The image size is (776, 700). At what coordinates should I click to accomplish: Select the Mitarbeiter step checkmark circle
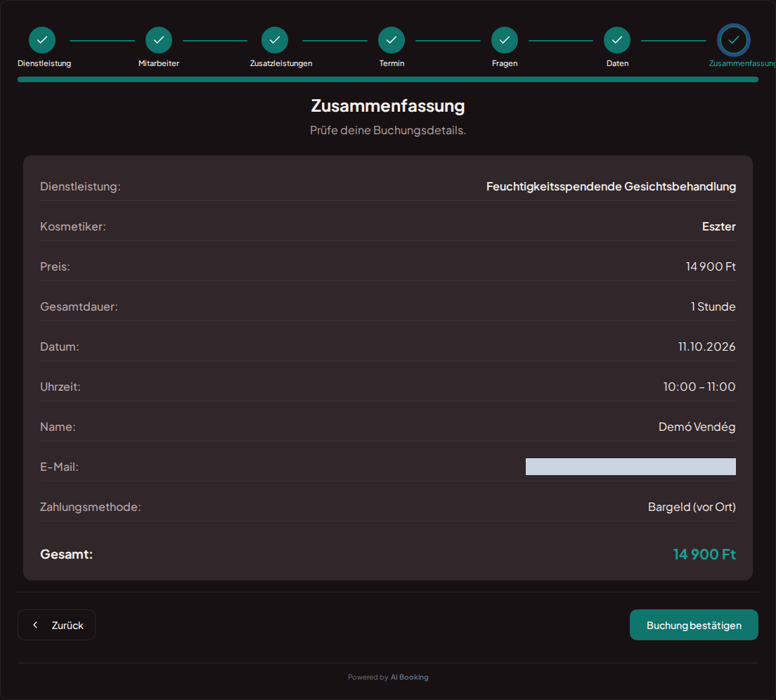click(159, 40)
